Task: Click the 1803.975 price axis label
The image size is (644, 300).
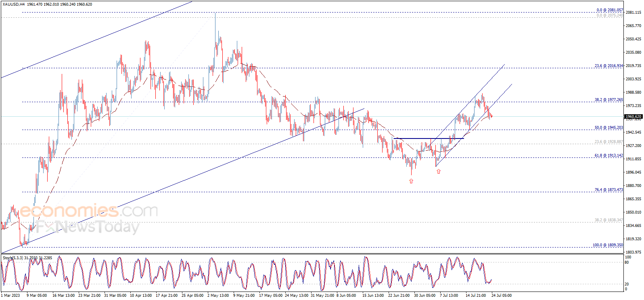Action: point(634,252)
